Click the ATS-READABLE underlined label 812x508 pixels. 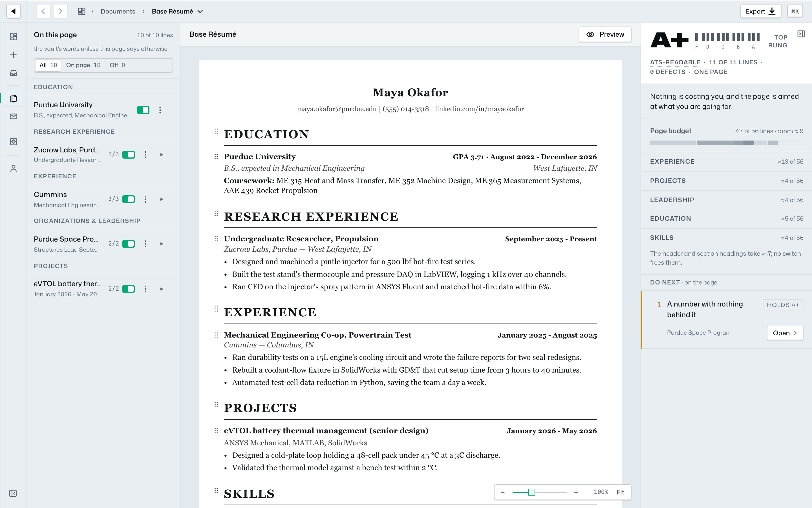pos(675,62)
